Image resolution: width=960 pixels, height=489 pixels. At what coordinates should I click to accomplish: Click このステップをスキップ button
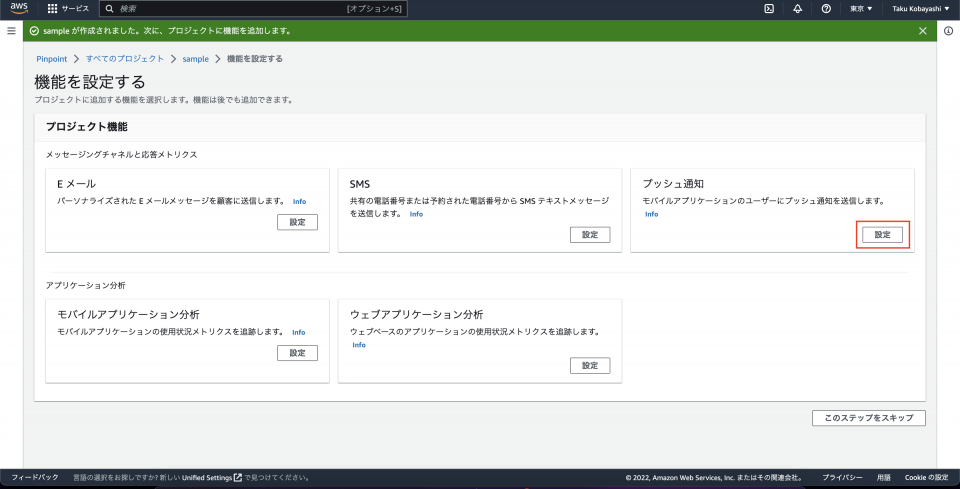pos(869,418)
